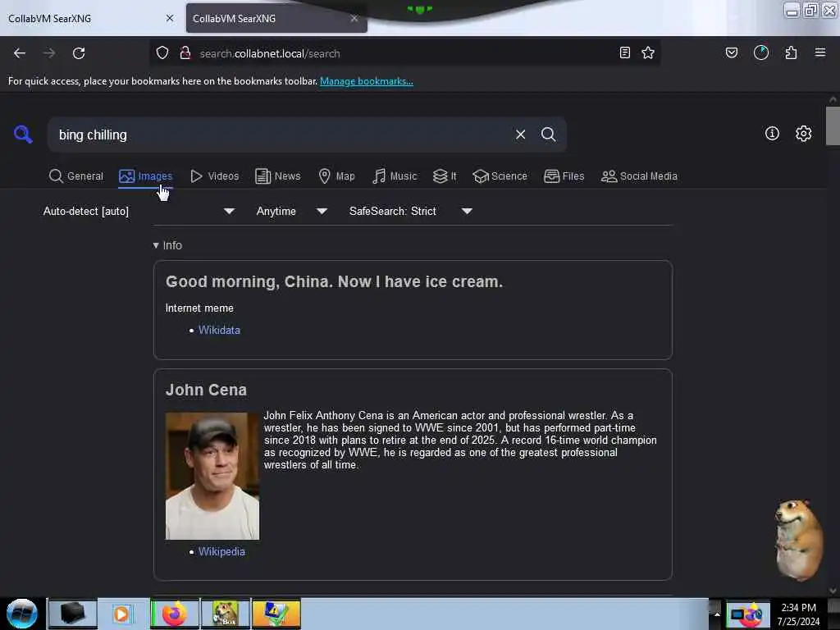Switch to the News search tab
The image size is (840, 630).
click(x=277, y=176)
